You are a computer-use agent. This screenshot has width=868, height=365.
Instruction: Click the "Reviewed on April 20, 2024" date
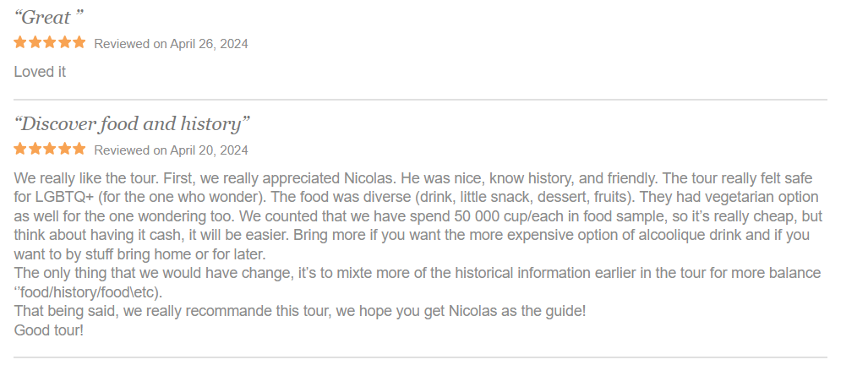tap(171, 151)
